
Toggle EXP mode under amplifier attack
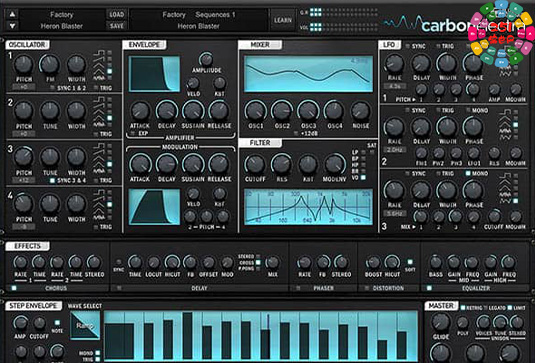point(133,133)
